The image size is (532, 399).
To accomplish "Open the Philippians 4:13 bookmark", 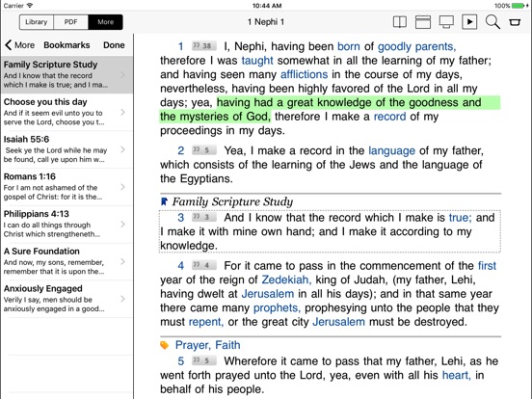I will click(66, 224).
